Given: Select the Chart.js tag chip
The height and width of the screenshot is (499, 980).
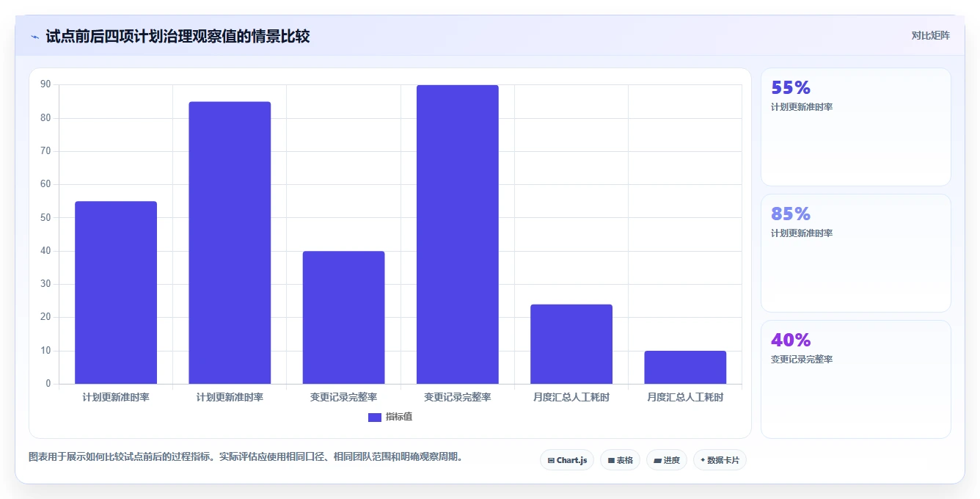Looking at the screenshot, I should [567, 460].
